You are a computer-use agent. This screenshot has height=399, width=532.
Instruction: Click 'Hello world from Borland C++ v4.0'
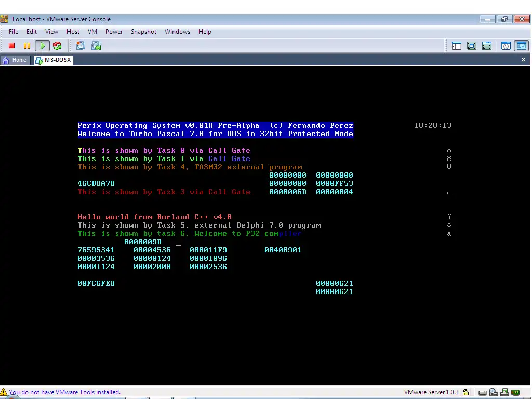155,217
